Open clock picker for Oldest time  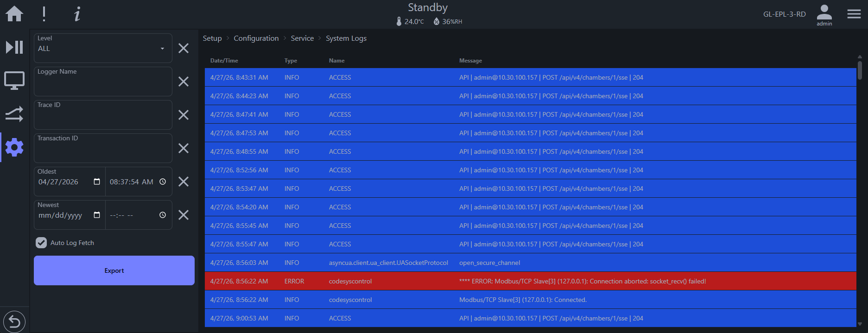[x=163, y=182]
